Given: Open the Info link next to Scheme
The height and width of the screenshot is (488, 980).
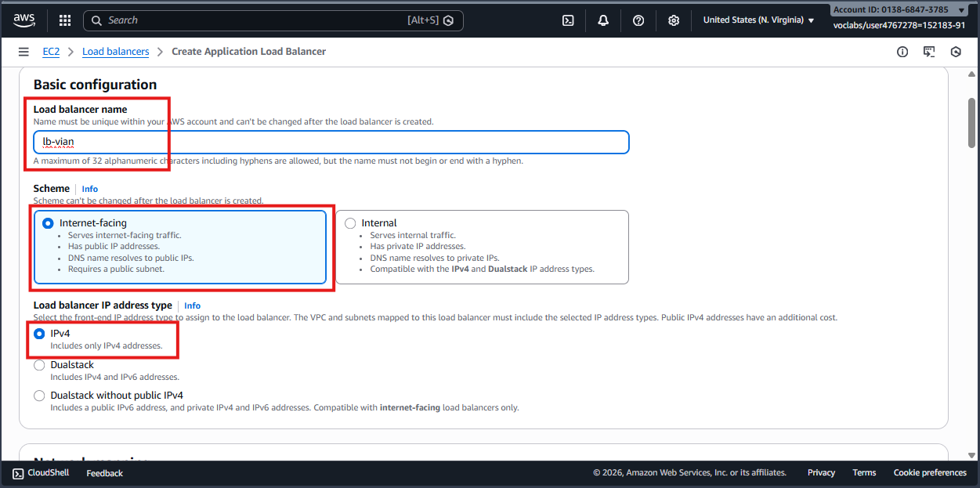Looking at the screenshot, I should 90,189.
